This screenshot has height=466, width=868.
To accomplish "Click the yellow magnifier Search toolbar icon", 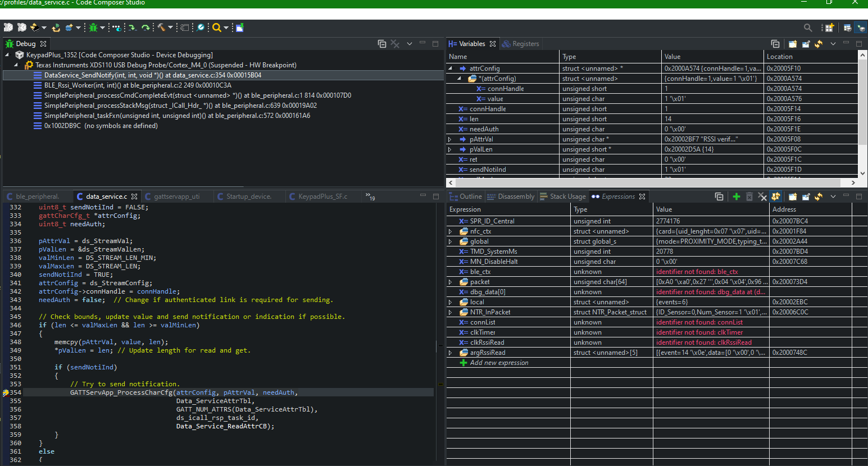I will click(216, 28).
